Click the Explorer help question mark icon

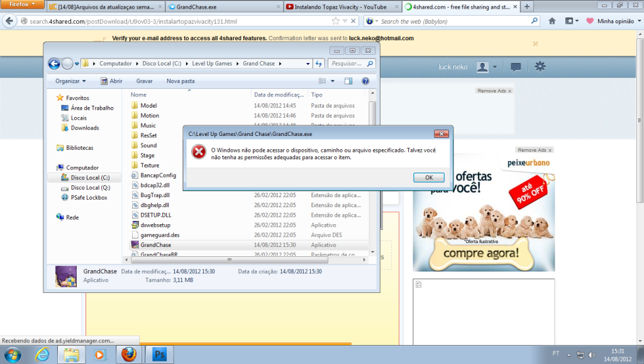point(365,81)
